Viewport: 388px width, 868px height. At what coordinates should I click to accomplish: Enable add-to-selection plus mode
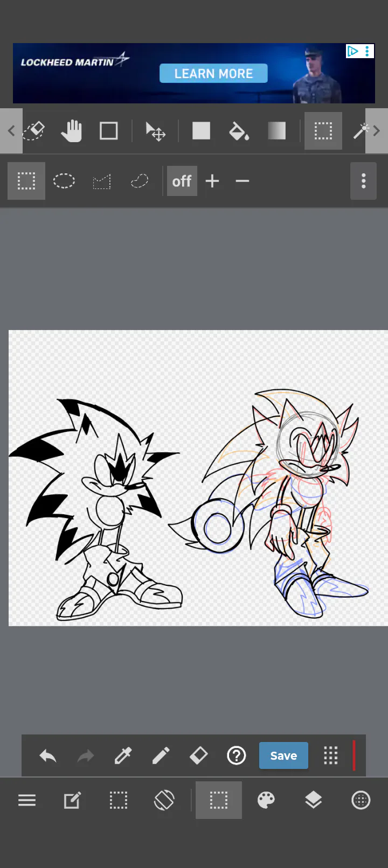coord(212,181)
